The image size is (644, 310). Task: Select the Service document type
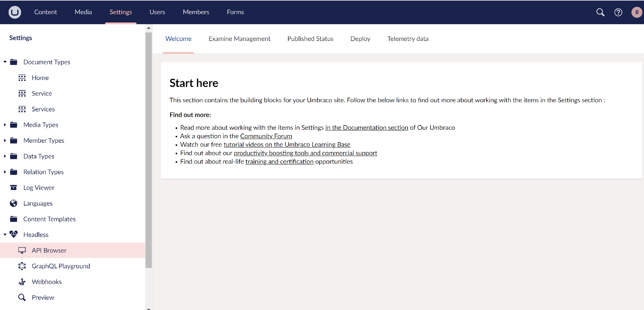(42, 93)
